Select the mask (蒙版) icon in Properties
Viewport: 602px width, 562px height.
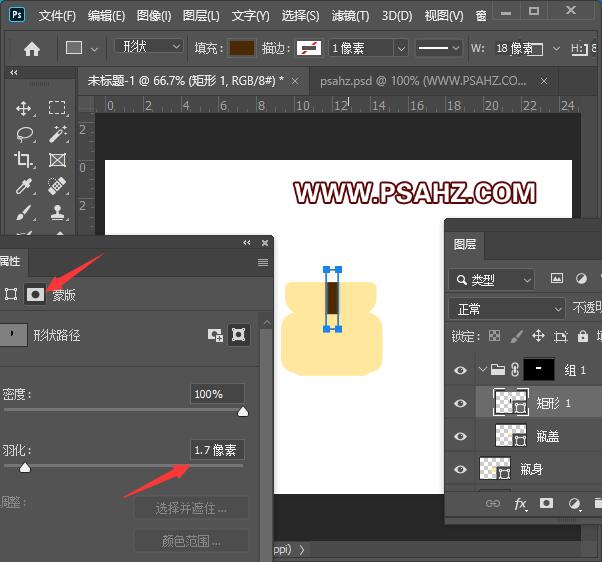coord(35,294)
